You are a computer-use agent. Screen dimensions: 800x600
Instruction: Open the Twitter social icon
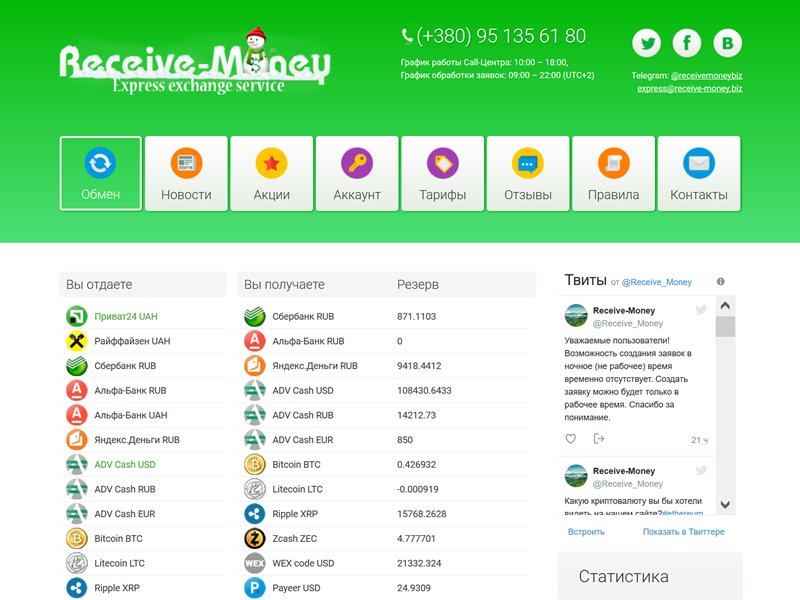tap(646, 43)
